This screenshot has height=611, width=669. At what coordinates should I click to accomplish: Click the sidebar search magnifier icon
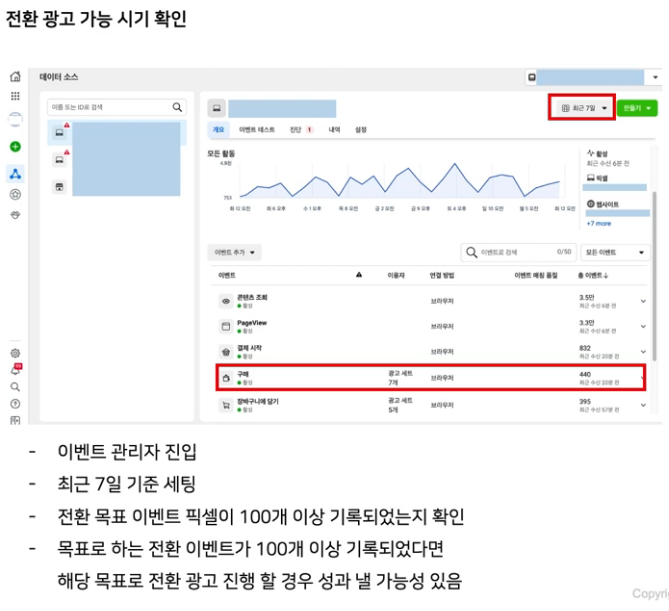point(15,387)
